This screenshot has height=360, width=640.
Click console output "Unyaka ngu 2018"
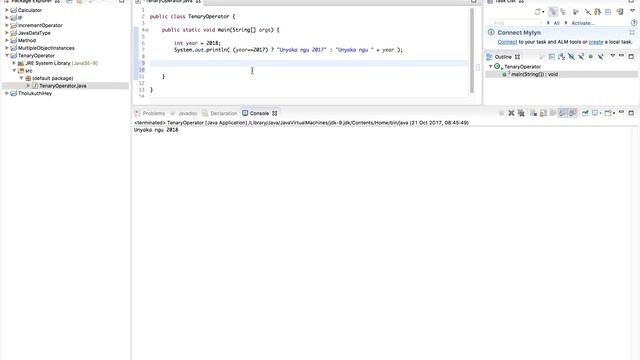point(156,130)
